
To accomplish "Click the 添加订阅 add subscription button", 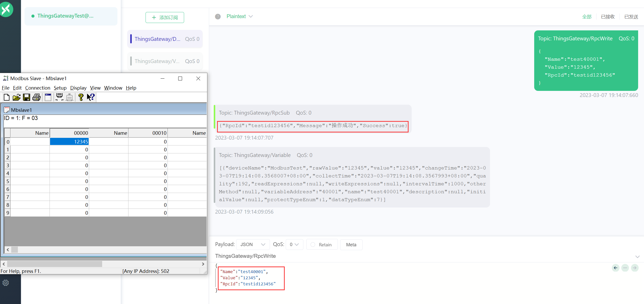I will pyautogui.click(x=165, y=17).
